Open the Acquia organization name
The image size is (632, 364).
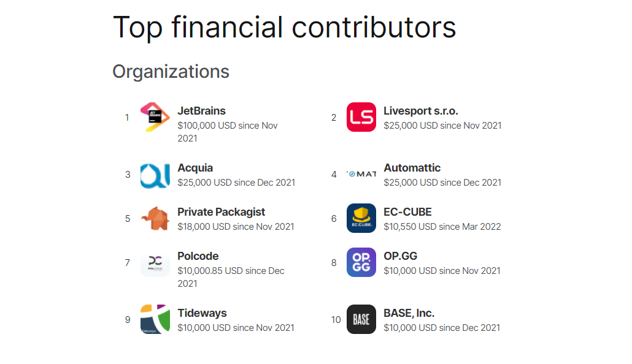195,168
